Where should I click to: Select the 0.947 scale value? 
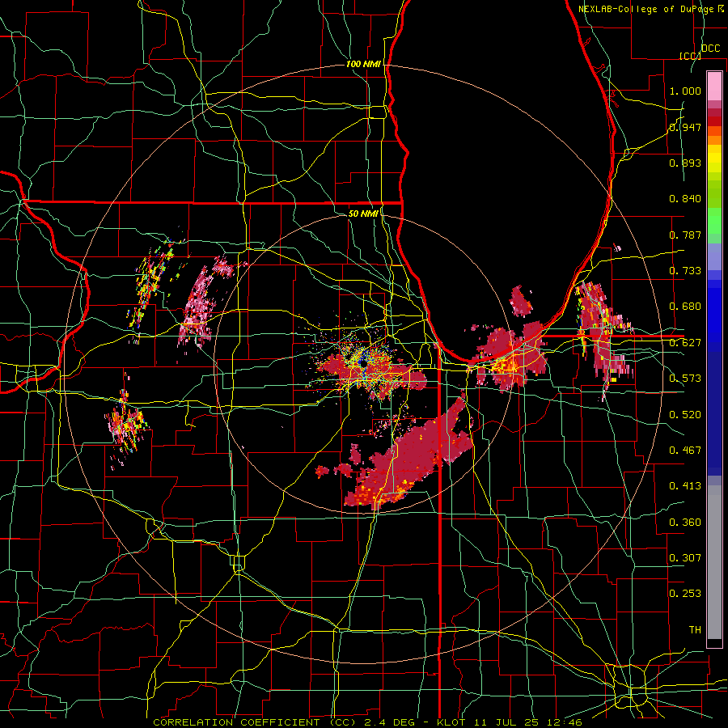685,127
